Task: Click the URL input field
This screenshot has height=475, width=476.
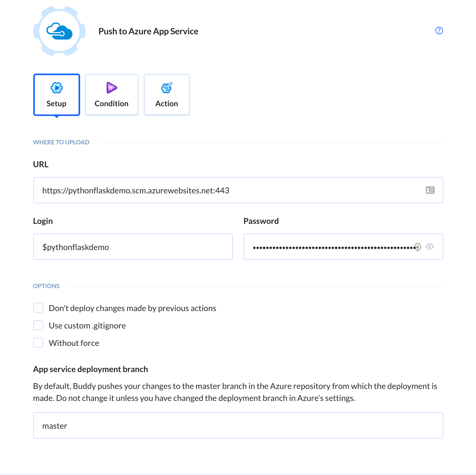Action: pos(238,190)
